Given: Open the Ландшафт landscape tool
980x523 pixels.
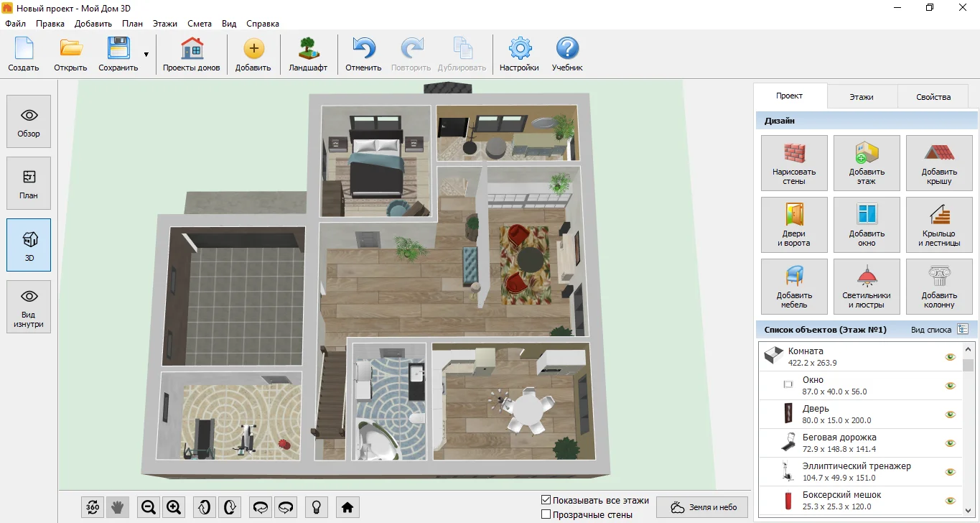Looking at the screenshot, I should 308,55.
